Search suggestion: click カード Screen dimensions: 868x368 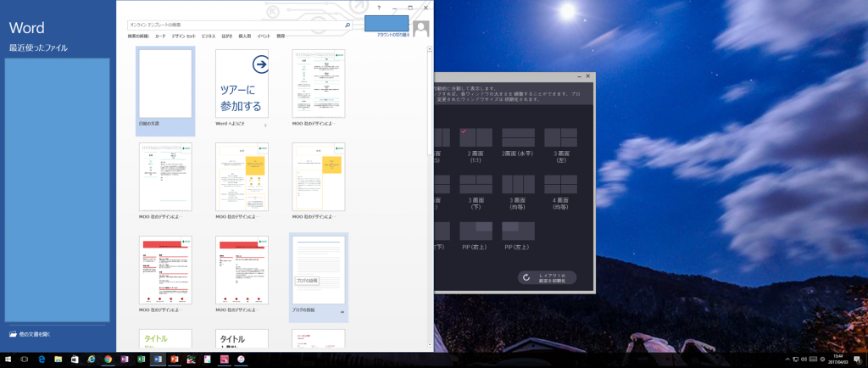click(x=160, y=36)
